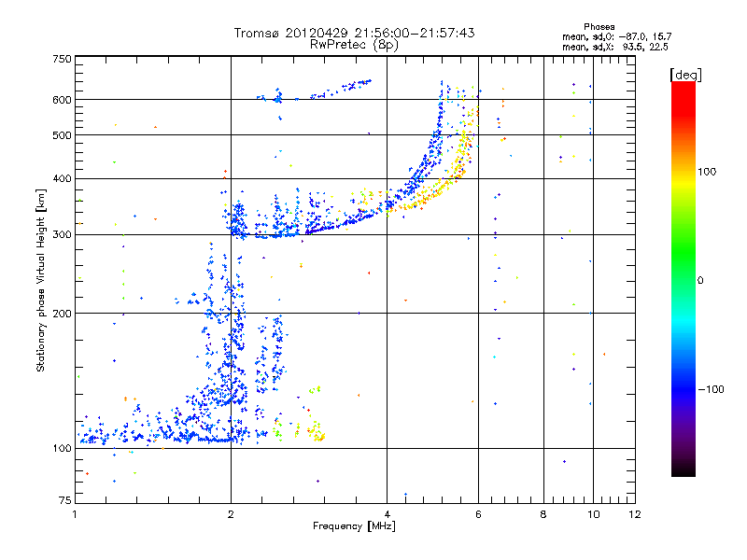The height and width of the screenshot is (560, 747).
Task: Click the x-axis tick label '10'
Action: [594, 514]
